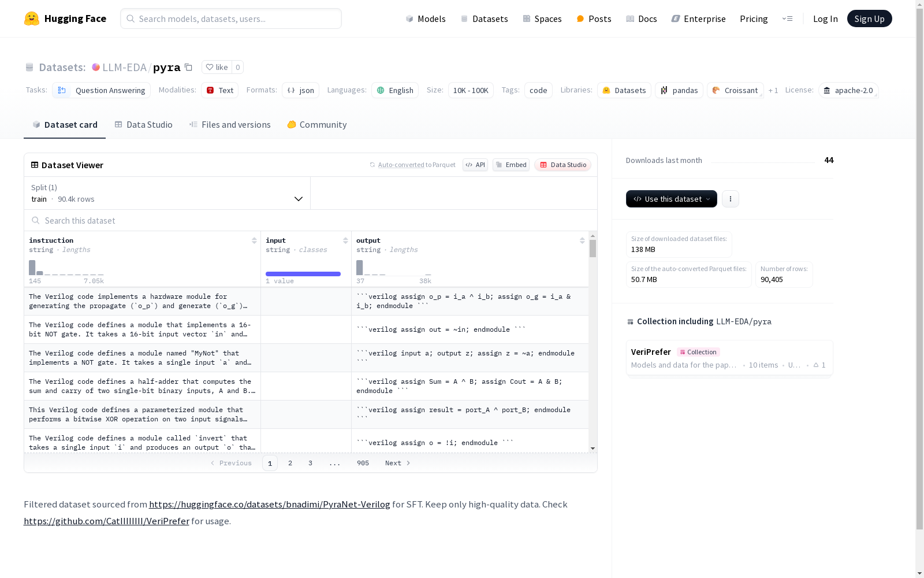Click the page scrollbar down arrow
Screen dimensions: 924x578
coord(919,573)
